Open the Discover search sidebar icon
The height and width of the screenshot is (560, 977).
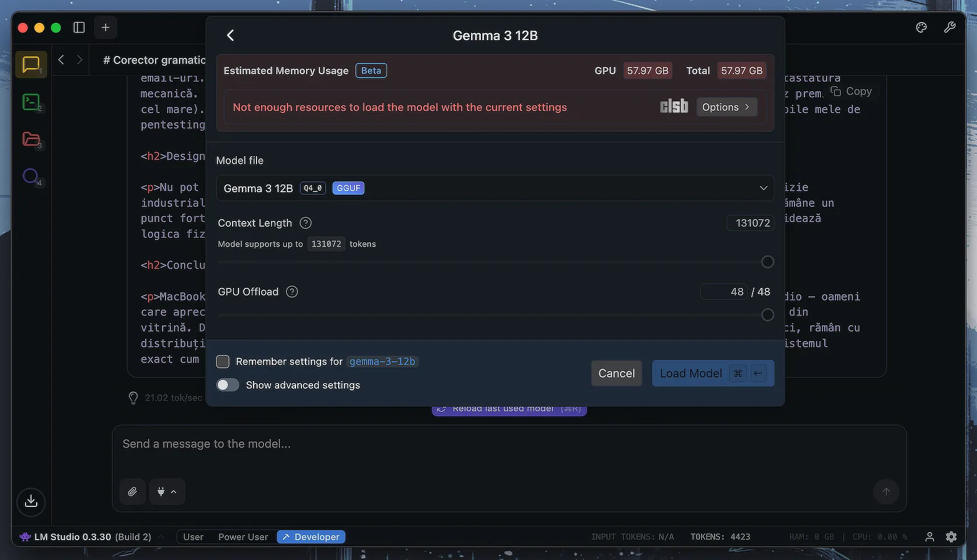[x=31, y=176]
